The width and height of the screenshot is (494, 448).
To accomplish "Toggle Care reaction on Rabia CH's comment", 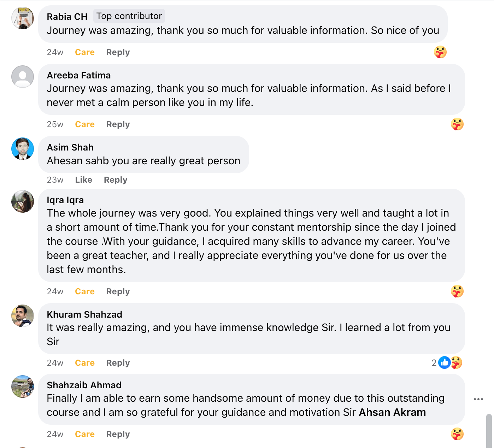I will point(85,52).
